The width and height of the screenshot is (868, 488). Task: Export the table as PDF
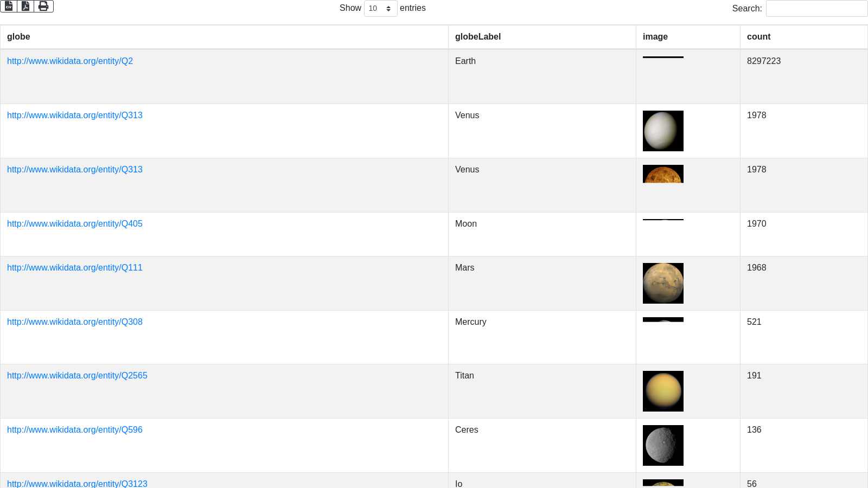(25, 6)
